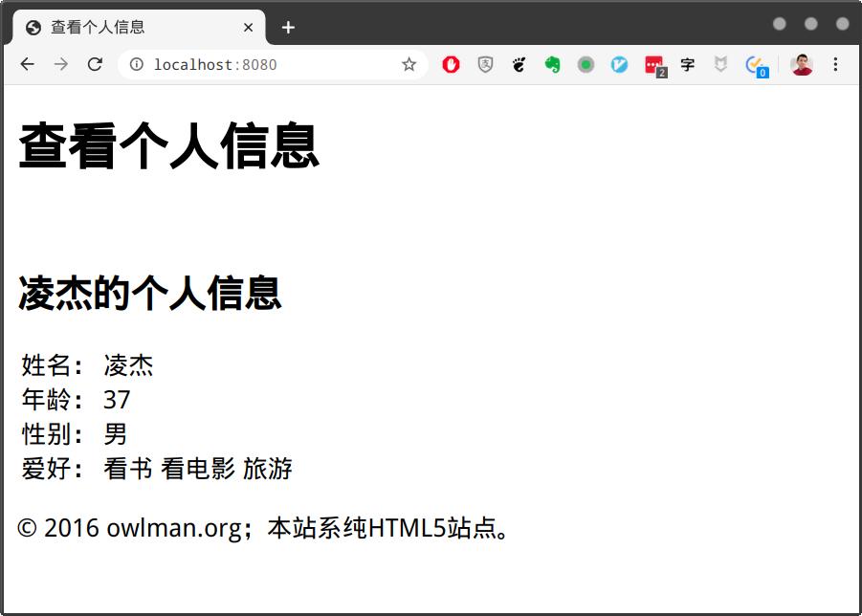
Task: Reload the localhost page
Action: click(95, 64)
